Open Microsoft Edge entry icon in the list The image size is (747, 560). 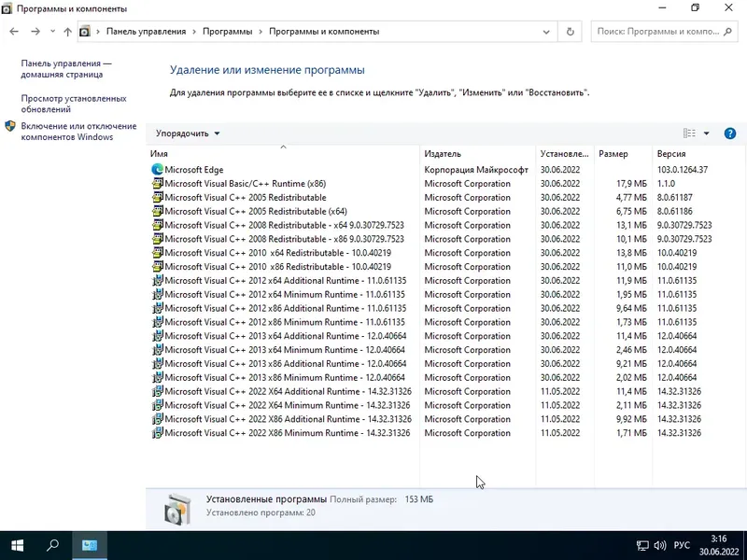tap(157, 170)
